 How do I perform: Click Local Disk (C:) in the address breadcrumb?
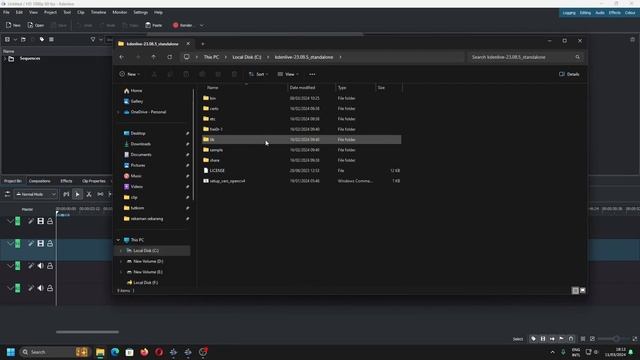(247, 57)
